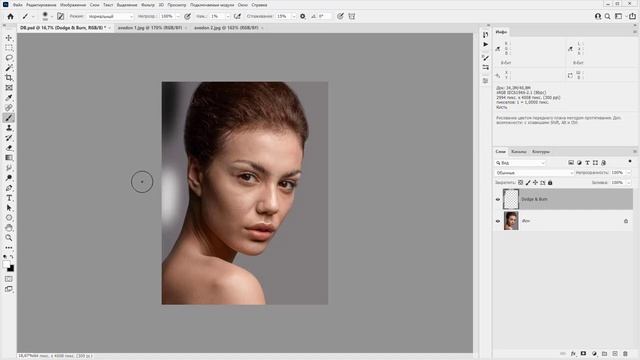Open the Edit Toolbar three-dots button
This screenshot has width=640, height=360.
tap(9, 248)
